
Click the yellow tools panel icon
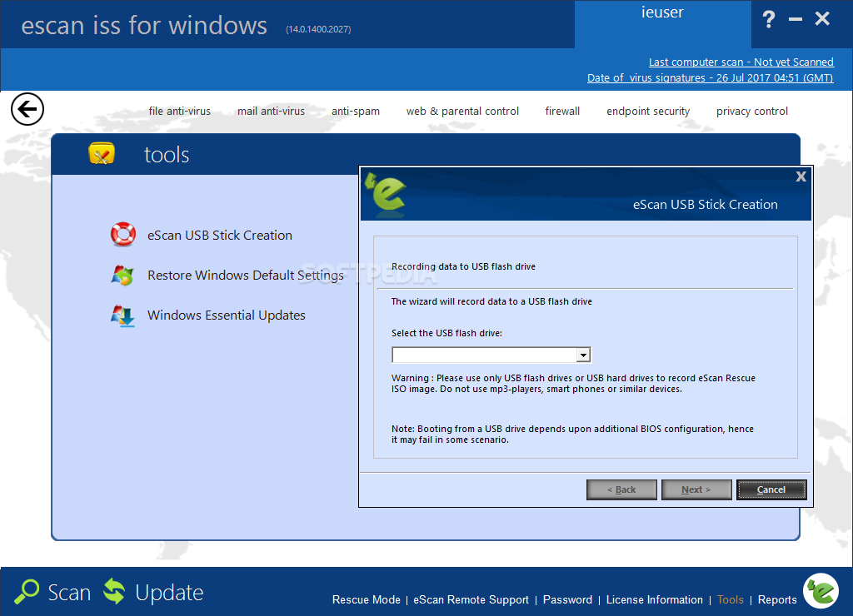click(102, 154)
